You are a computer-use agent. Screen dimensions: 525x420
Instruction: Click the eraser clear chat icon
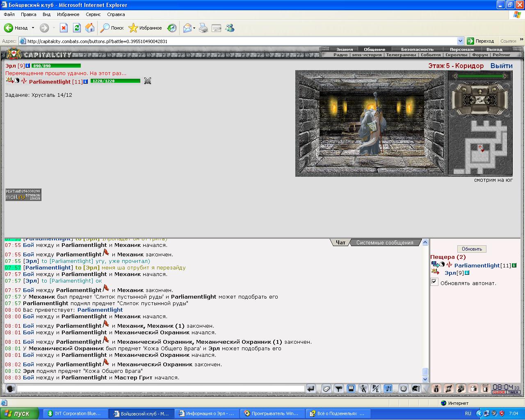click(326, 389)
